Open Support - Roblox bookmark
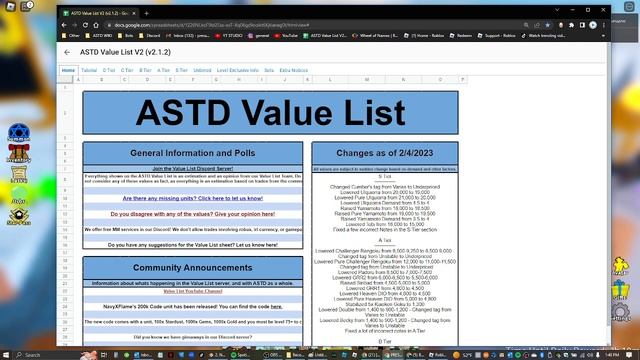The width and height of the screenshot is (640, 360). tap(496, 36)
